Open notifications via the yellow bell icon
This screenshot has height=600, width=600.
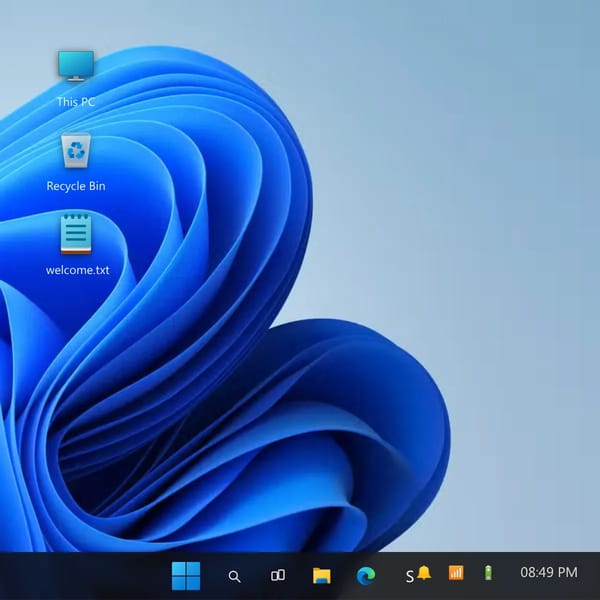(424, 573)
